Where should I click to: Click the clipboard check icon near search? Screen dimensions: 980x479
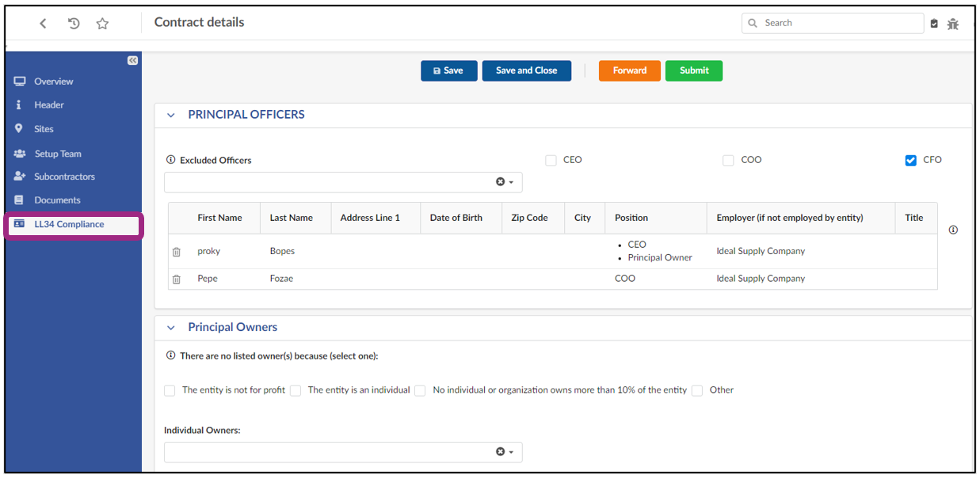(x=934, y=24)
